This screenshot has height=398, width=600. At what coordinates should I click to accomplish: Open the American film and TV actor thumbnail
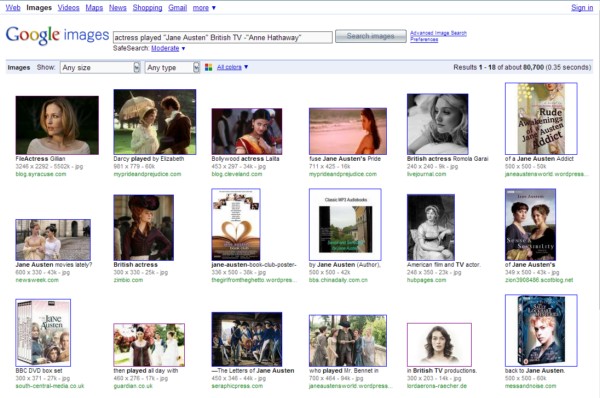pyautogui.click(x=431, y=227)
